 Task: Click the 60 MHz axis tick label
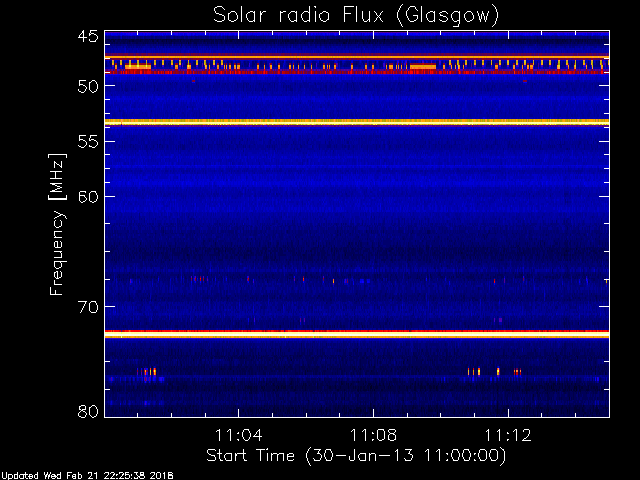point(88,197)
